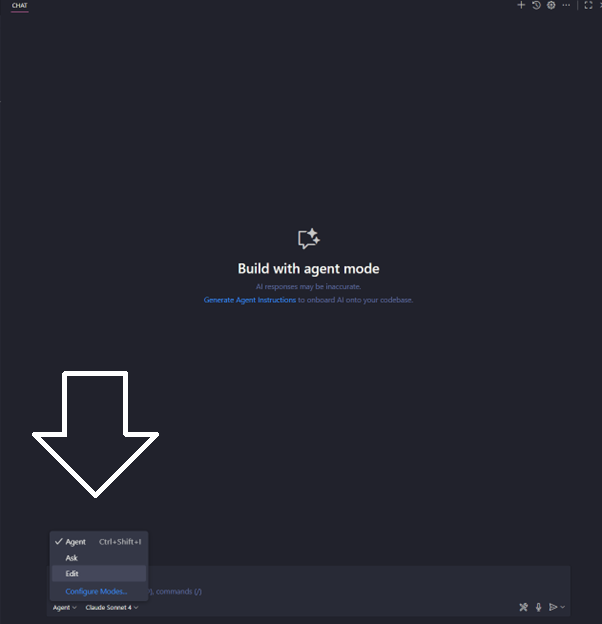Switch to Edit mode
The height and width of the screenshot is (624, 602).
pyautogui.click(x=99, y=573)
